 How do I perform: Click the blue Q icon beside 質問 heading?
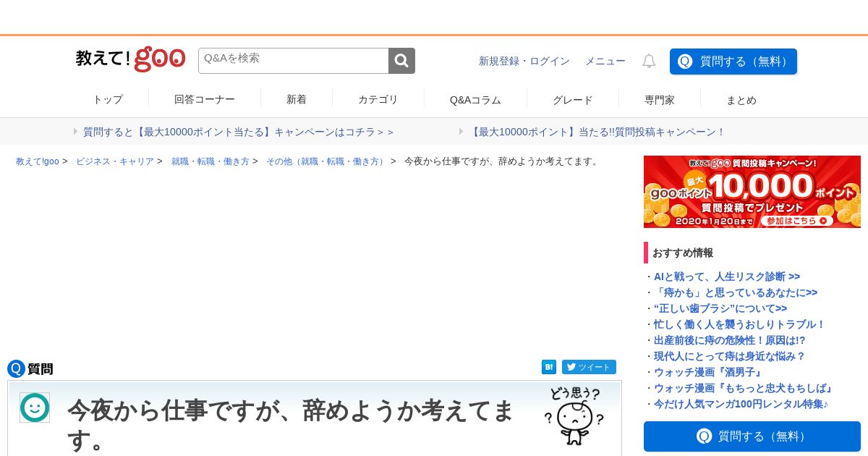[x=16, y=368]
